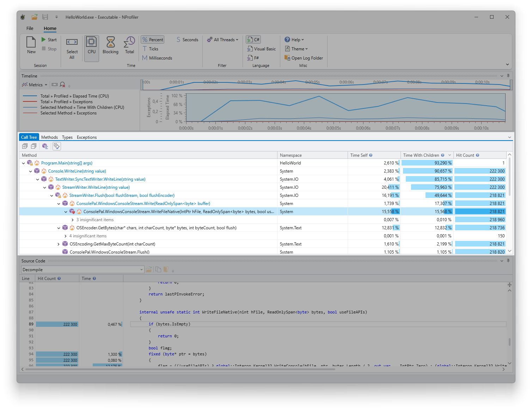The width and height of the screenshot is (532, 411).
Task: Click the expand all icon in Call Tree toolbar
Action: pyautogui.click(x=25, y=146)
